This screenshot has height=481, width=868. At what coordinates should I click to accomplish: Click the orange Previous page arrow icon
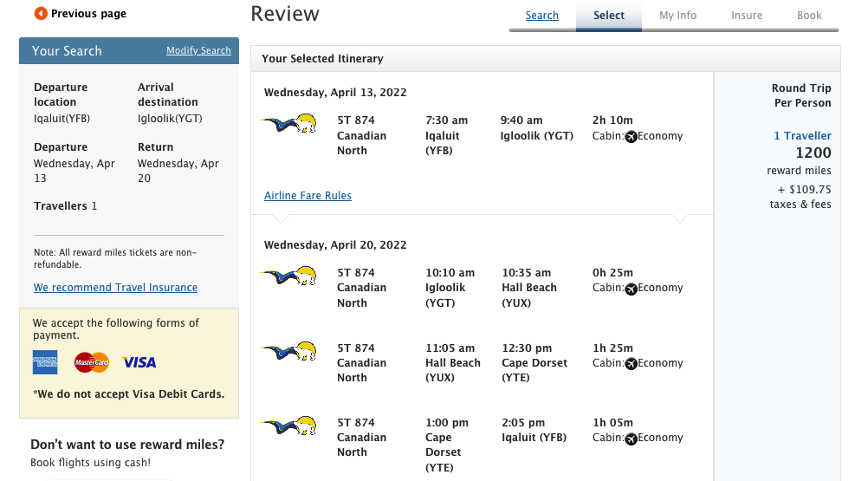point(41,13)
